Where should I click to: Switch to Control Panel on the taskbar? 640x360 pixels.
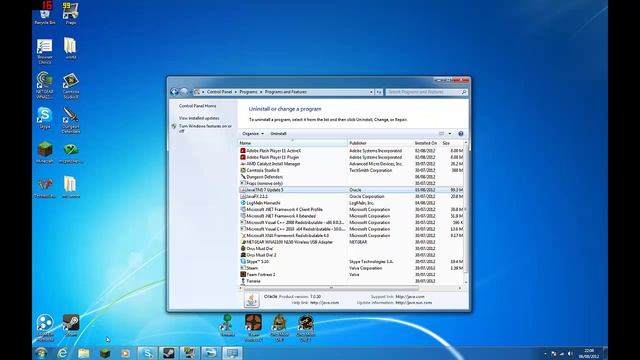pos(232,353)
